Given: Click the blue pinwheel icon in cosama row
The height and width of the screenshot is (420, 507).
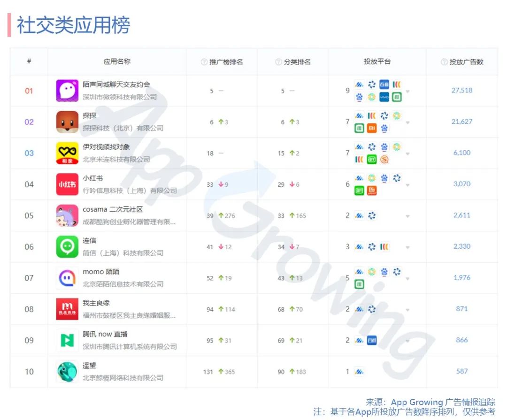Looking at the screenshot, I should coord(372,215).
